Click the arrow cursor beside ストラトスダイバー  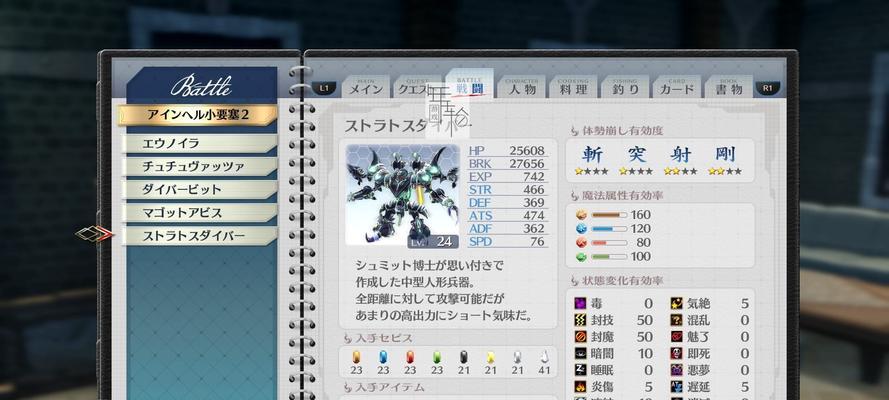95,234
